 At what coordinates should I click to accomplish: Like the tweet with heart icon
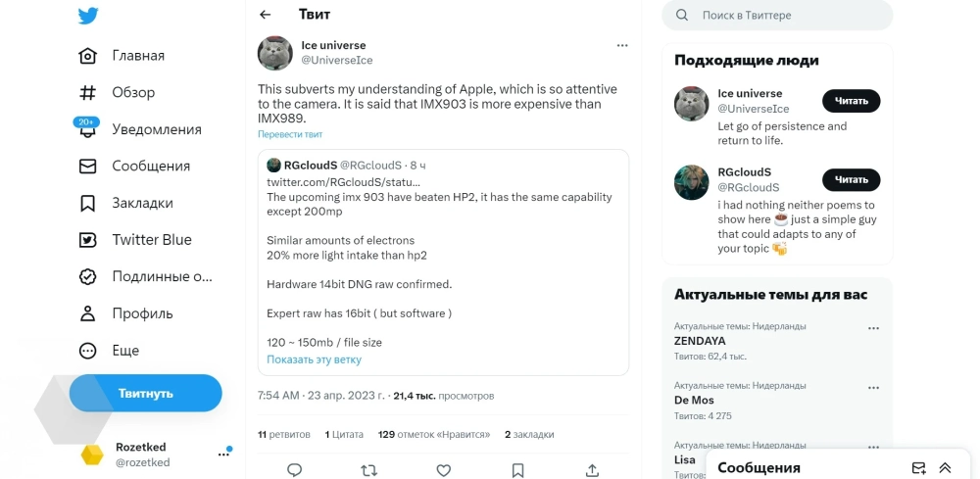pos(444,470)
